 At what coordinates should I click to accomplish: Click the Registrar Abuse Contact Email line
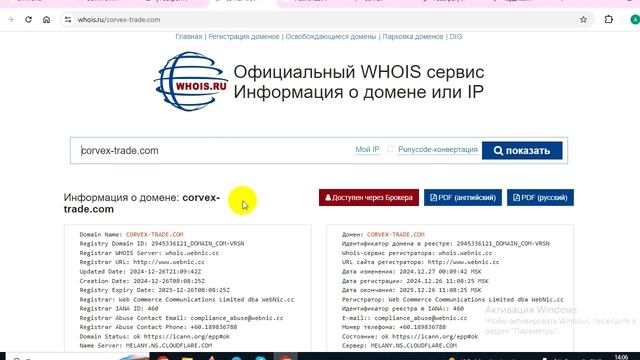181,318
